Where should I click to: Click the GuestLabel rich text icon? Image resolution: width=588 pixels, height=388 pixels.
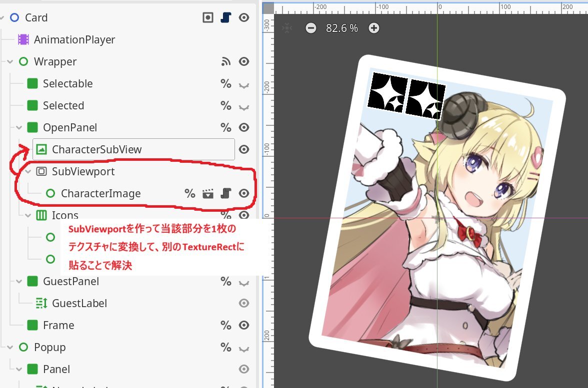pos(41,304)
